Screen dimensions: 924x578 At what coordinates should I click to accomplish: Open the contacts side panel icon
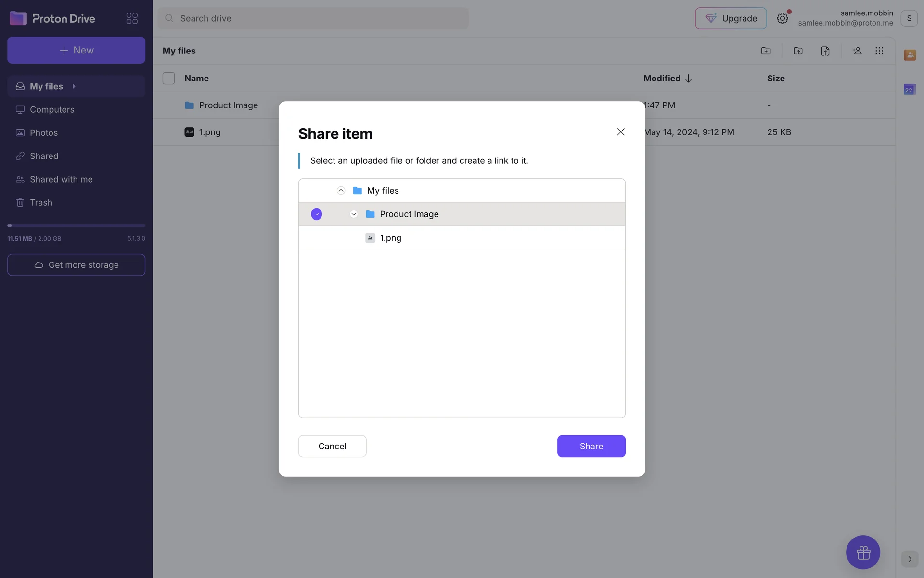point(909,55)
